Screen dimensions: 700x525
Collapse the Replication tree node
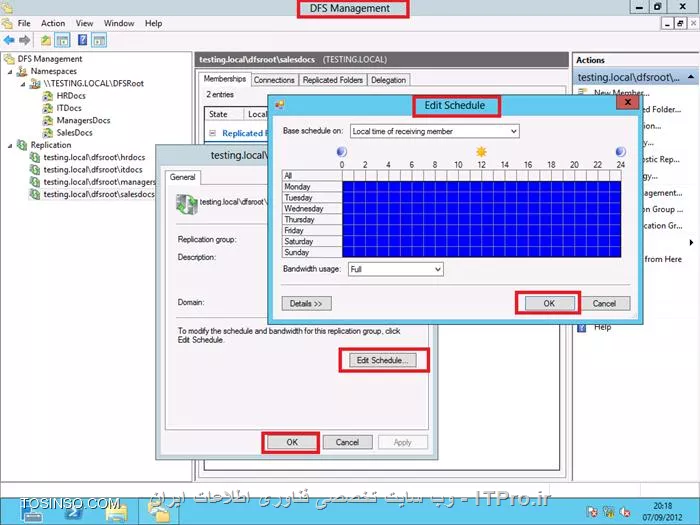click(10, 146)
